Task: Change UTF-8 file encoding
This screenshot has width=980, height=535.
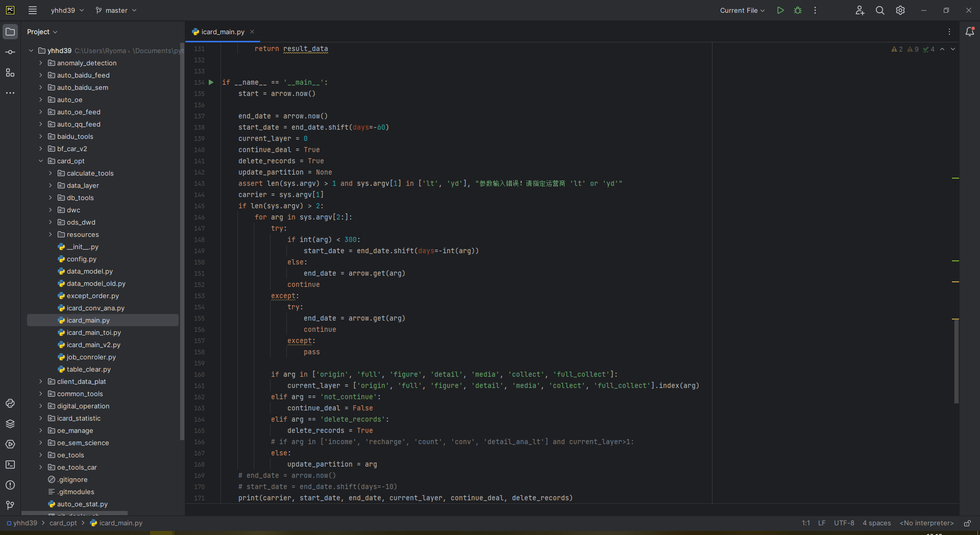Action: point(844,523)
